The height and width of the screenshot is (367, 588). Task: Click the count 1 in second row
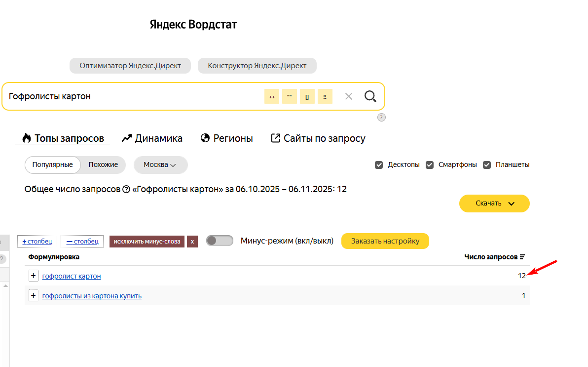tap(523, 296)
